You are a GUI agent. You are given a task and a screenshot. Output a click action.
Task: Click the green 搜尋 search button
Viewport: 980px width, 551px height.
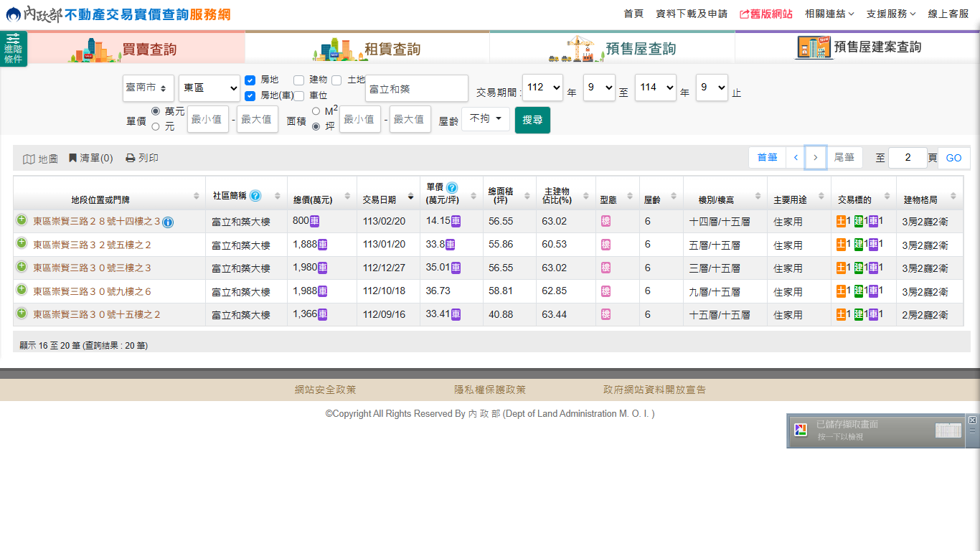(x=532, y=120)
